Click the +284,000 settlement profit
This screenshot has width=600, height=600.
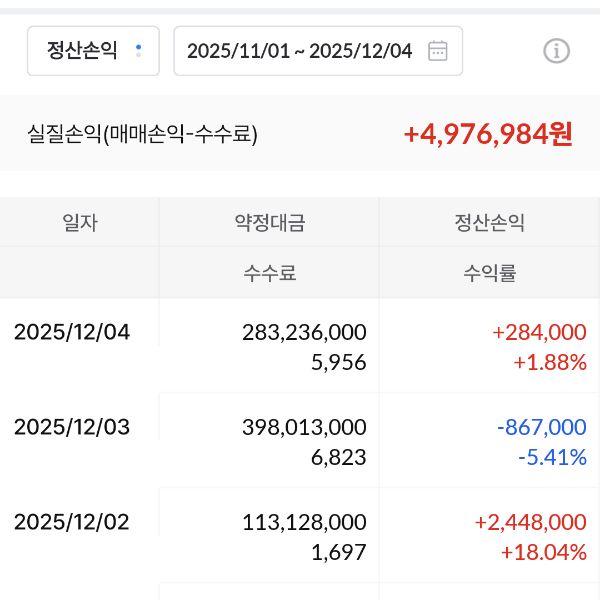pyautogui.click(x=539, y=332)
